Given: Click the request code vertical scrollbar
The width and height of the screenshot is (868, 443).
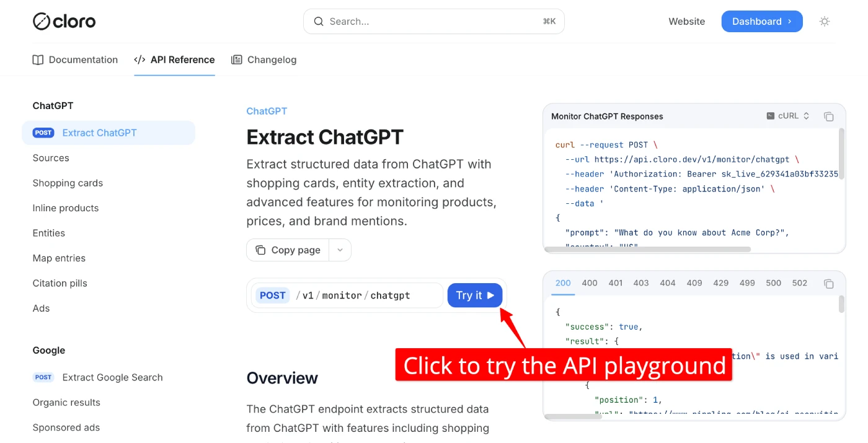Looking at the screenshot, I should tap(841, 153).
